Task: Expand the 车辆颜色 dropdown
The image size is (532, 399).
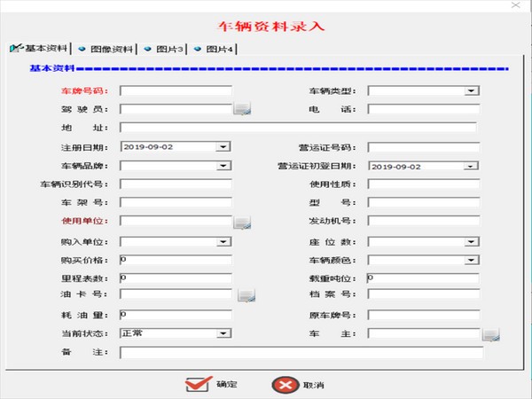Action: coord(472,260)
